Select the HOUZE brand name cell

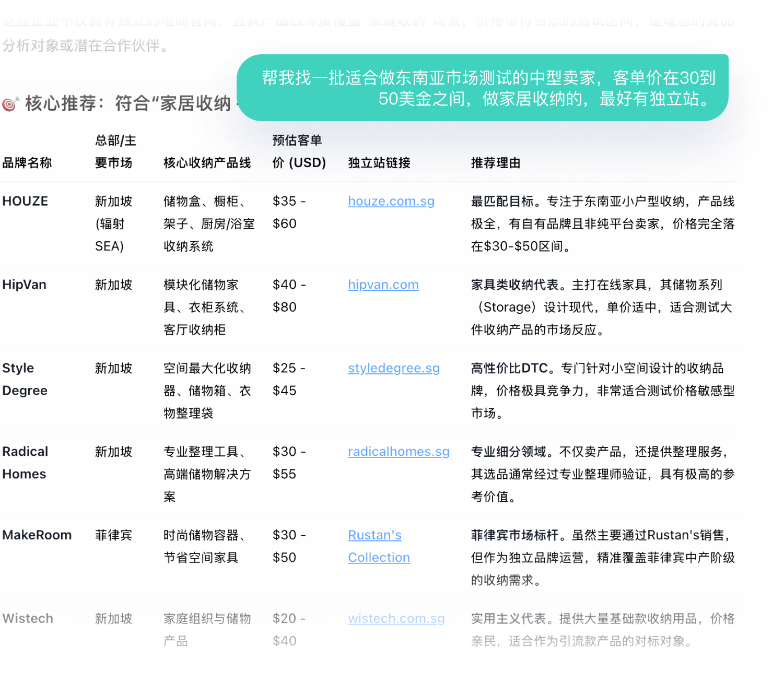point(25,201)
